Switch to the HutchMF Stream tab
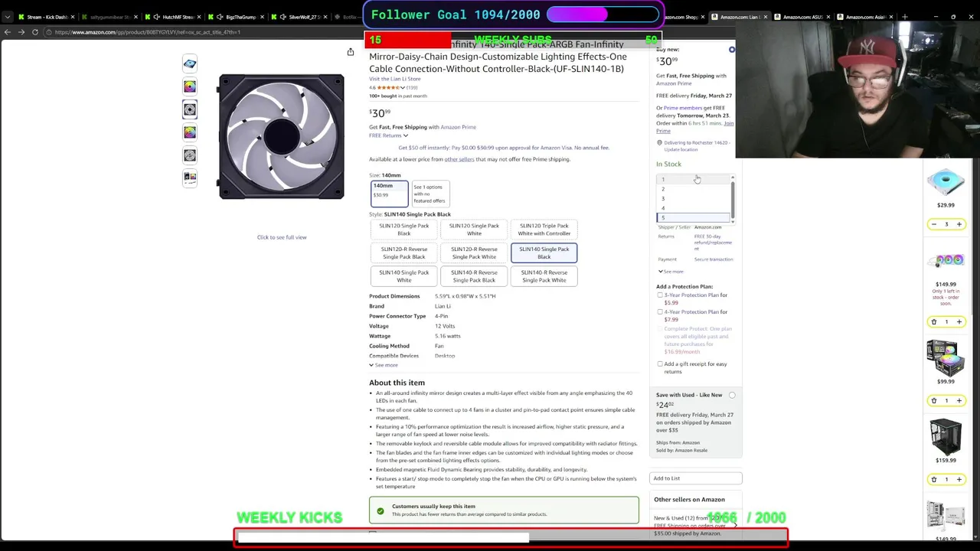Viewport: 980px width, 551px height. coord(172,17)
